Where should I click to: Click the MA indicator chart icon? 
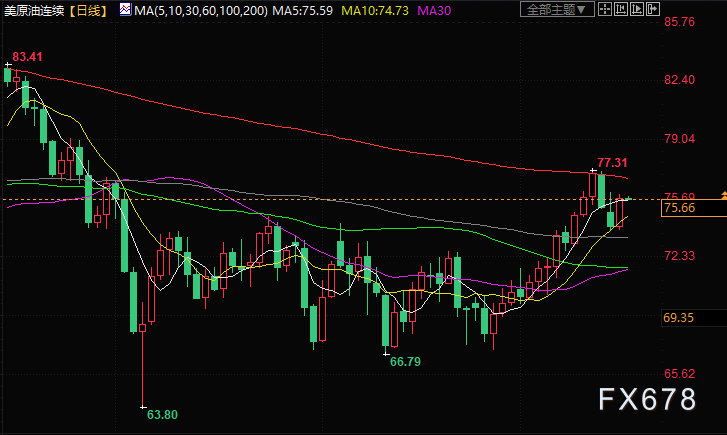coord(125,9)
